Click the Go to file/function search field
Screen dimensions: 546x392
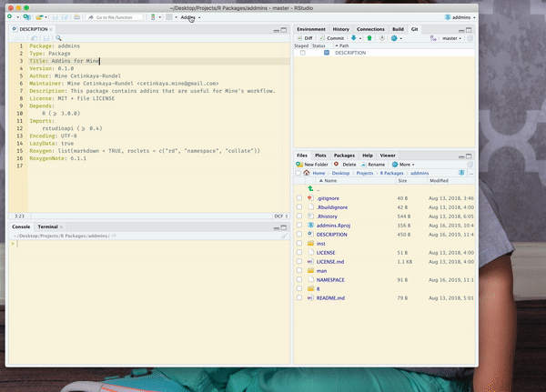(115, 17)
